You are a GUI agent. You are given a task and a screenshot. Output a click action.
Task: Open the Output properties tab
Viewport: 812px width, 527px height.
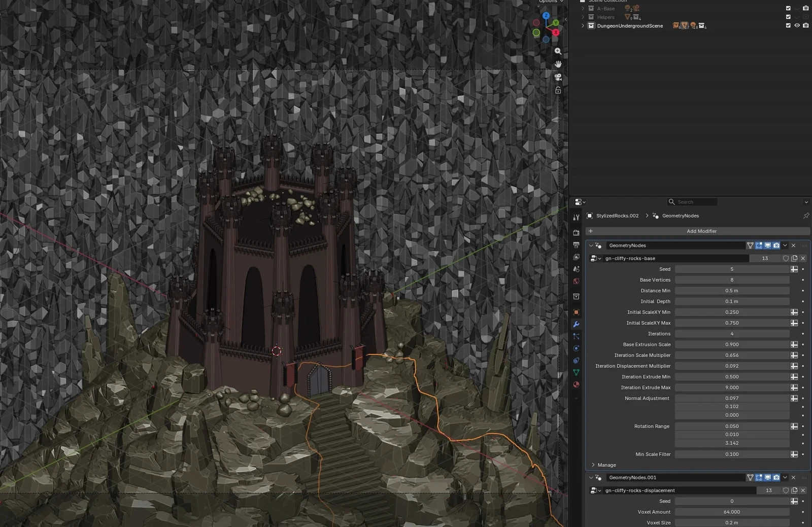pyautogui.click(x=576, y=245)
